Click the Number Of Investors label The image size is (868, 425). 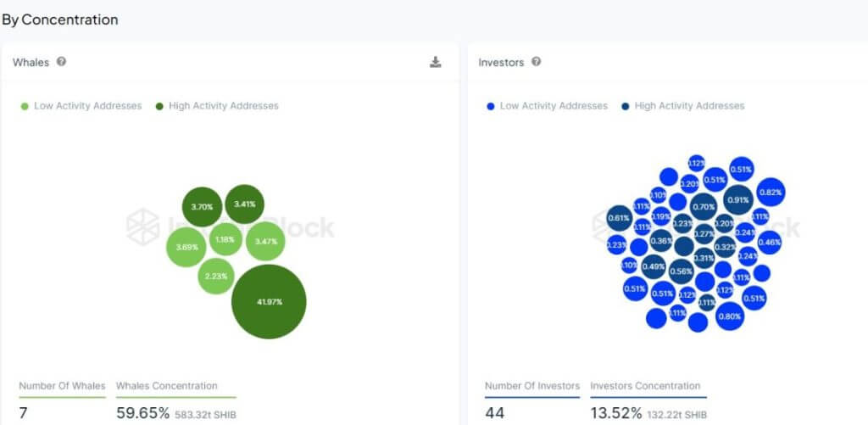pos(532,386)
